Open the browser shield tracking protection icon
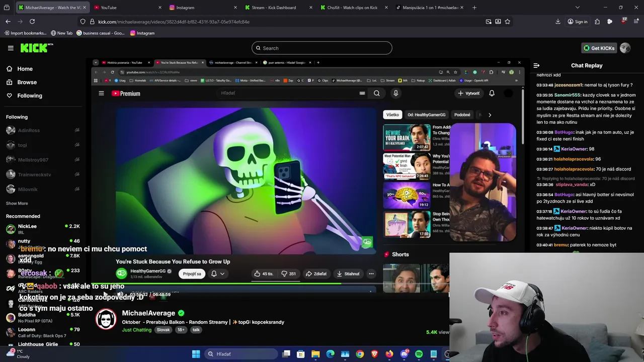This screenshot has height=362, width=644. click(83, 22)
